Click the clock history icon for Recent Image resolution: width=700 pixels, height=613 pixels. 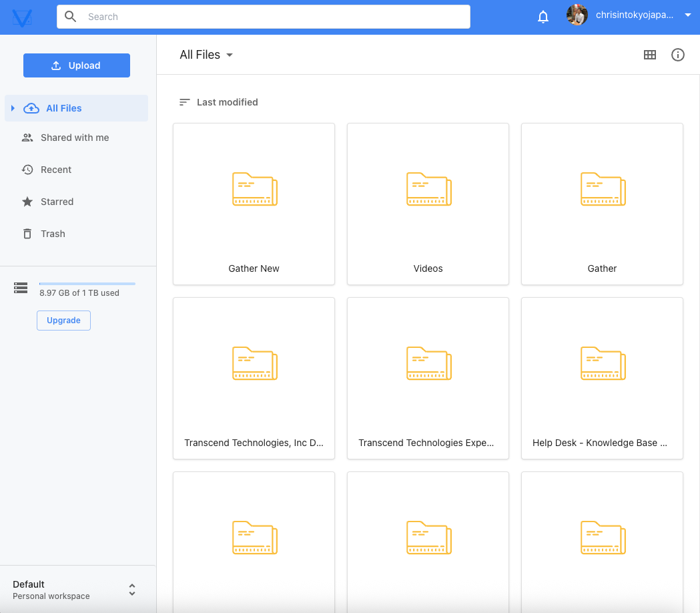27,170
